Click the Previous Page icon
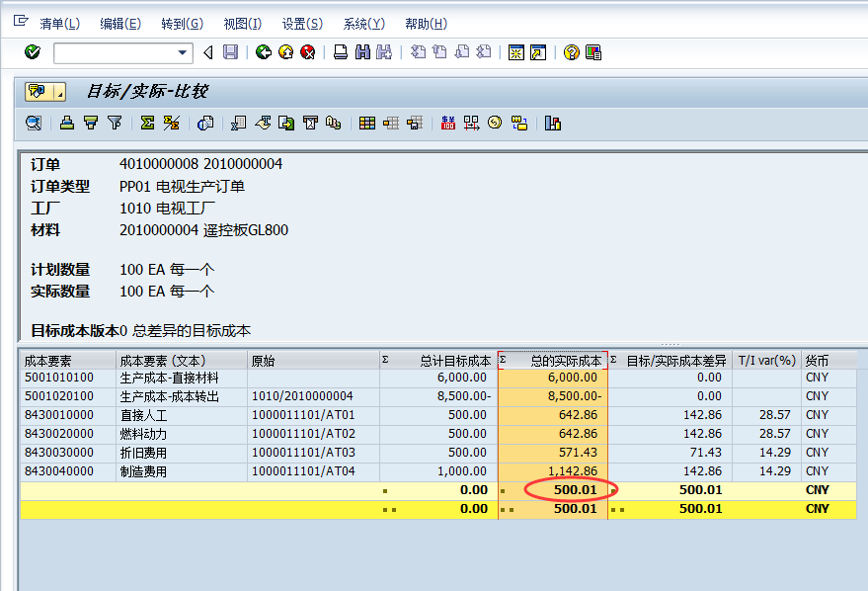868x591 pixels. pos(439,52)
